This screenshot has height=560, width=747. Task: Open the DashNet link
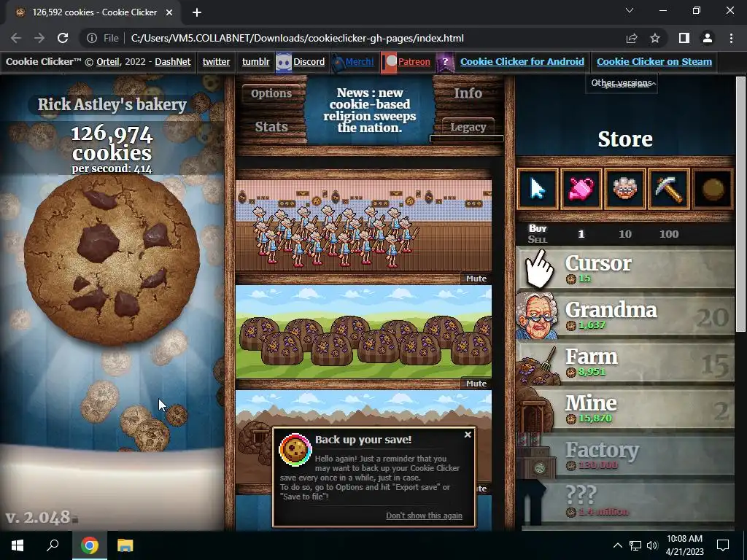click(173, 61)
